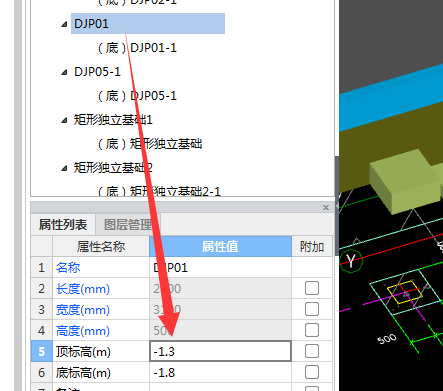The width and height of the screenshot is (443, 391).
Task: Select the (底) DJP05-1 tree item
Action: (137, 96)
